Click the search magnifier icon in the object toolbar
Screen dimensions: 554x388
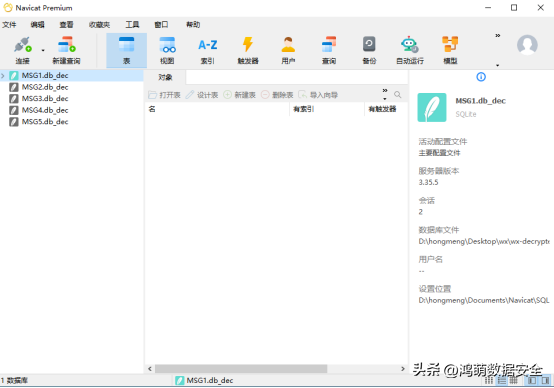(x=397, y=95)
